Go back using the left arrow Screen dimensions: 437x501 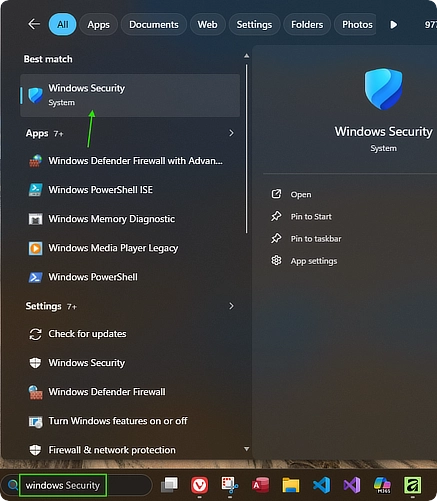coord(34,24)
